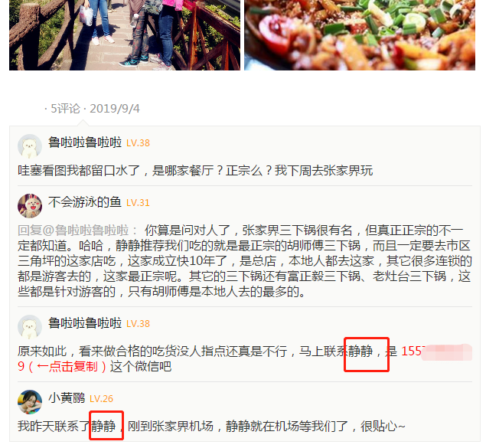Open 鲁啦啦鲁啦啦 username on first comment
The image size is (486, 448).
click(x=85, y=142)
